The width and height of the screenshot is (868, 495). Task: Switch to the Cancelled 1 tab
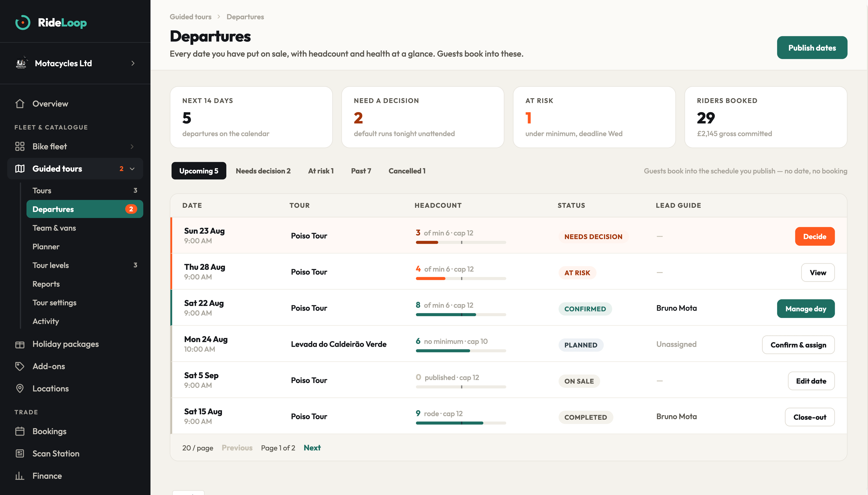pyautogui.click(x=407, y=171)
